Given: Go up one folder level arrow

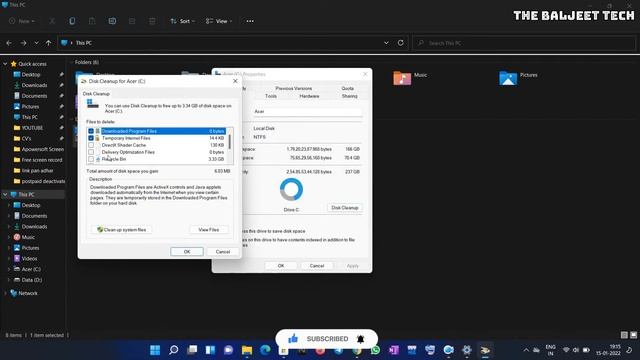Looking at the screenshot, I should [49, 43].
